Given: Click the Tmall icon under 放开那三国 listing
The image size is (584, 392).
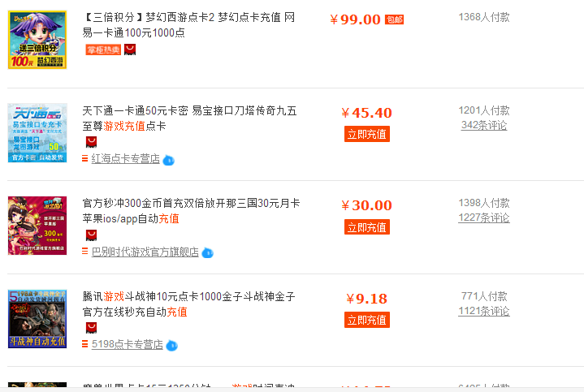Looking at the screenshot, I should pyautogui.click(x=91, y=235).
